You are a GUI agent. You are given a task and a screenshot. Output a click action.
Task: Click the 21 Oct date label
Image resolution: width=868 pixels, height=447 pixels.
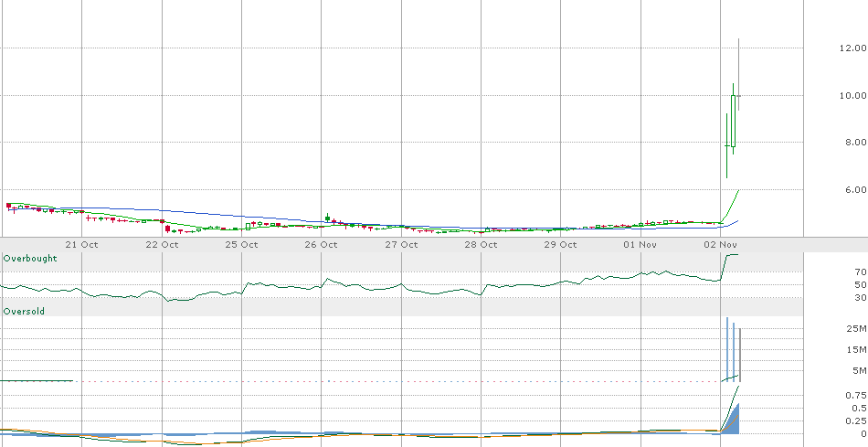(82, 244)
